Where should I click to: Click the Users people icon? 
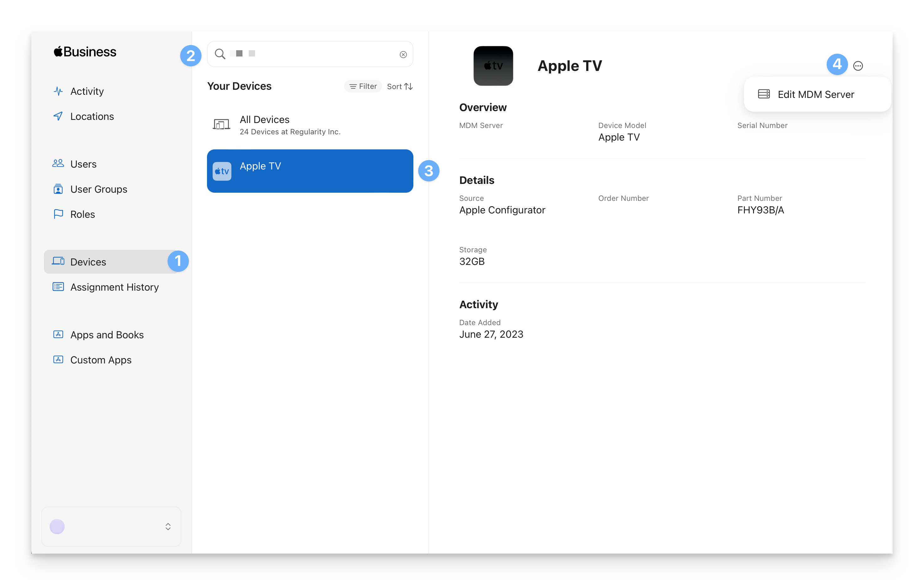pyautogui.click(x=58, y=164)
